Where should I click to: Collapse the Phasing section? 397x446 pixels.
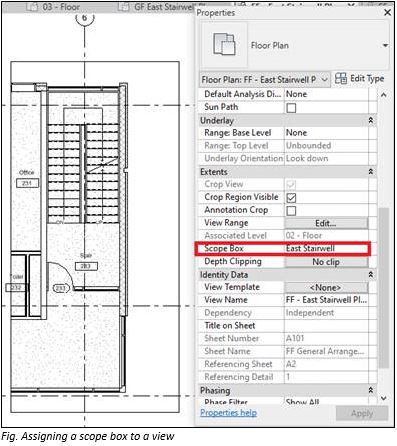click(x=371, y=390)
